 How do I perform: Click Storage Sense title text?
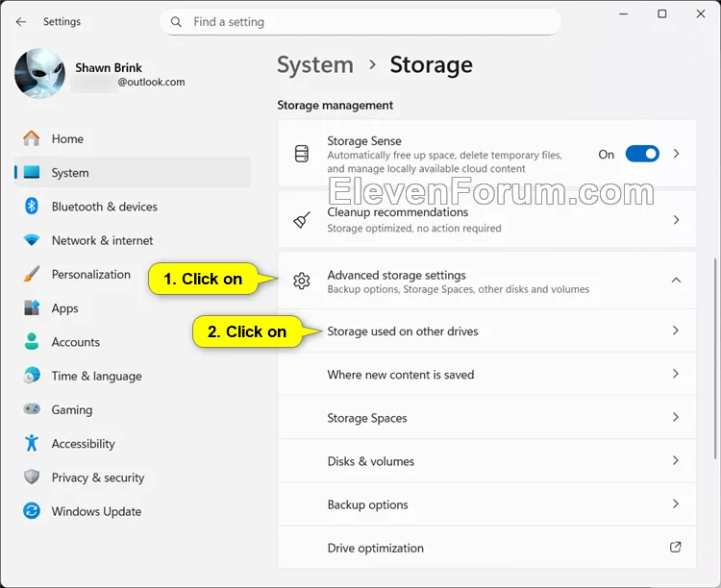coord(364,140)
